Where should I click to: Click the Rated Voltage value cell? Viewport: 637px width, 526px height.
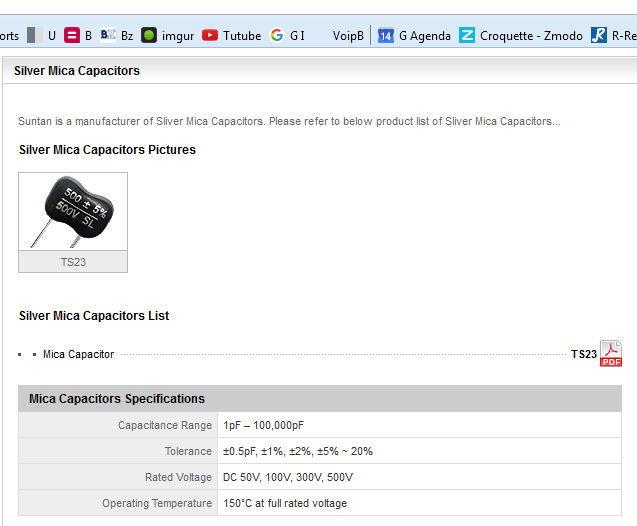288,477
